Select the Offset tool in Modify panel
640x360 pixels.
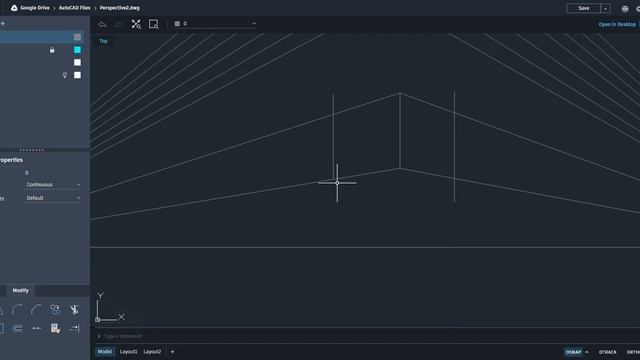tap(18, 328)
